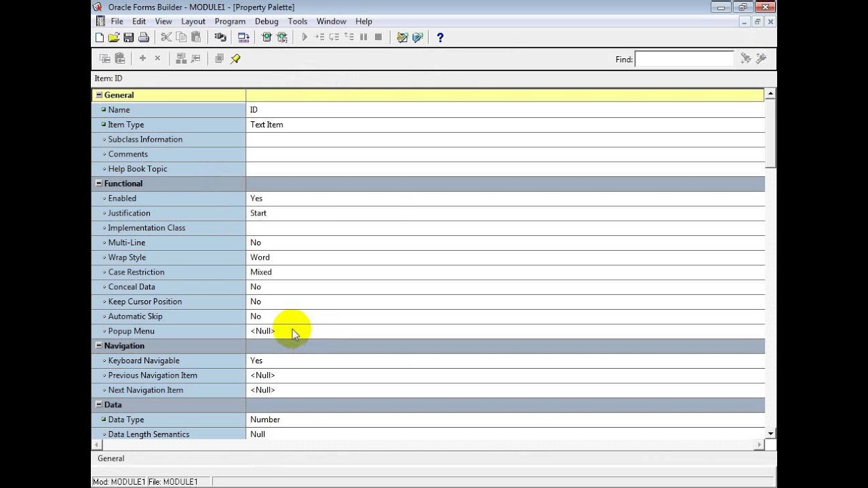868x488 pixels.
Task: Click the vertical scrollbar down arrow
Action: 771,433
